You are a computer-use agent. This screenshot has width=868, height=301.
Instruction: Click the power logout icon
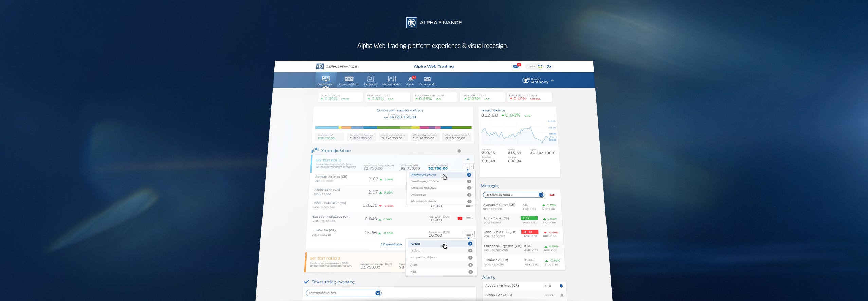pyautogui.click(x=549, y=67)
